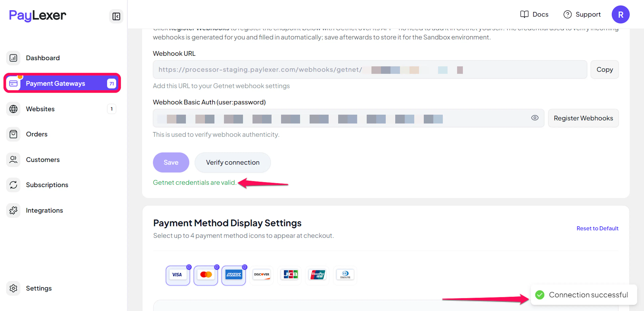Click the Websites globe icon

tap(13, 109)
